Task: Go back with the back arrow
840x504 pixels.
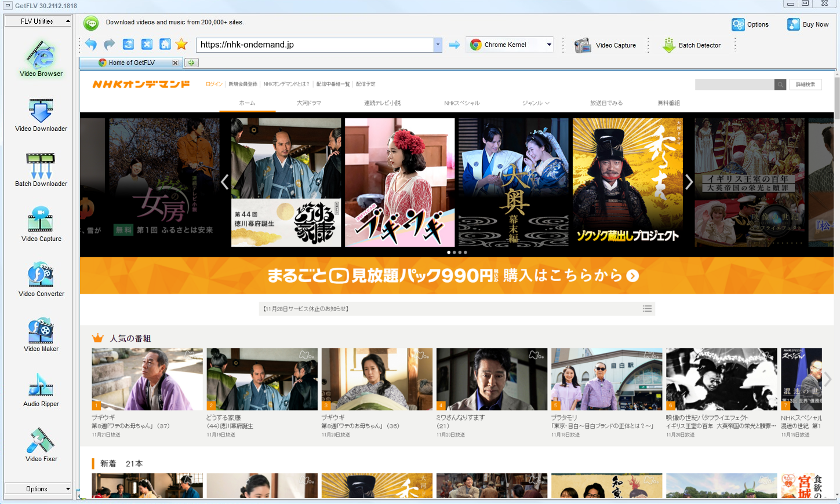Action: click(x=91, y=45)
